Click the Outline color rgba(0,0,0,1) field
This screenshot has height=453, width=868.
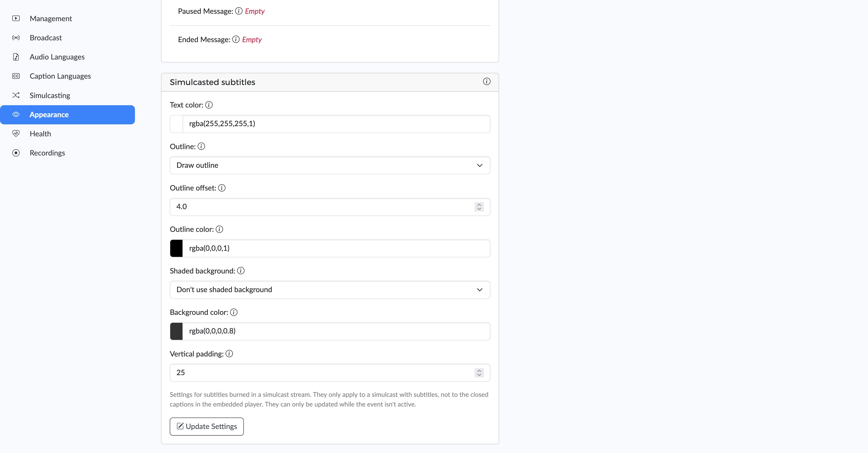coord(336,248)
